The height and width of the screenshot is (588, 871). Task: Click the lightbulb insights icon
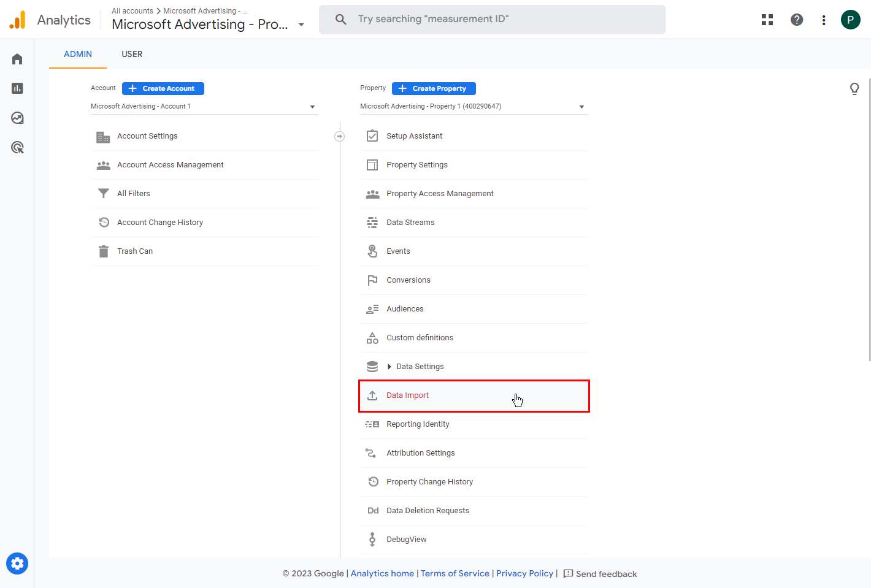(x=854, y=89)
